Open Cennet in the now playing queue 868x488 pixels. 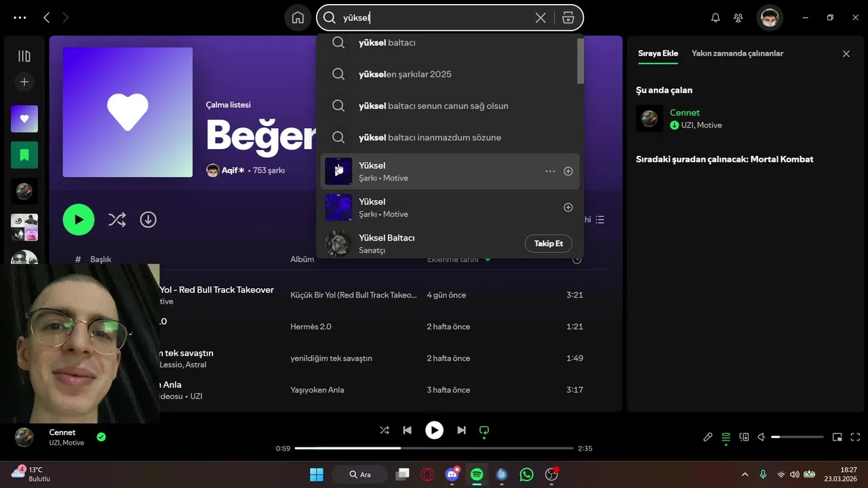click(684, 113)
